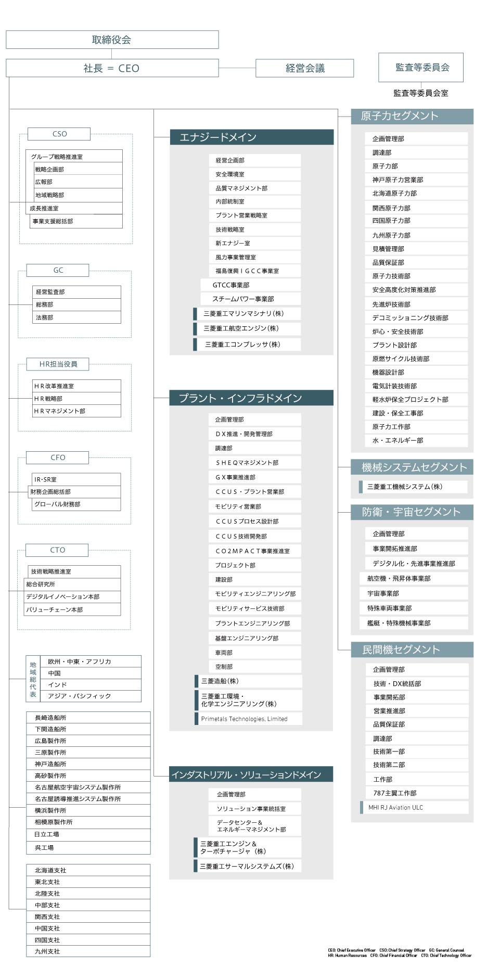Click GTCC事業部 entry
This screenshot has width=487, height=980.
tap(251, 285)
